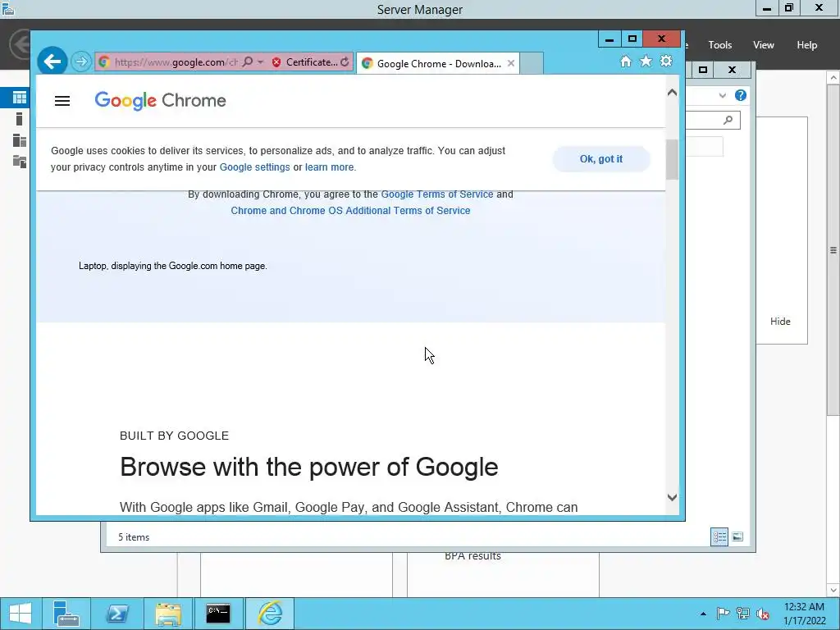The height and width of the screenshot is (630, 840).
Task: Switch to large icons view in the Explorer window
Action: pyautogui.click(x=737, y=536)
